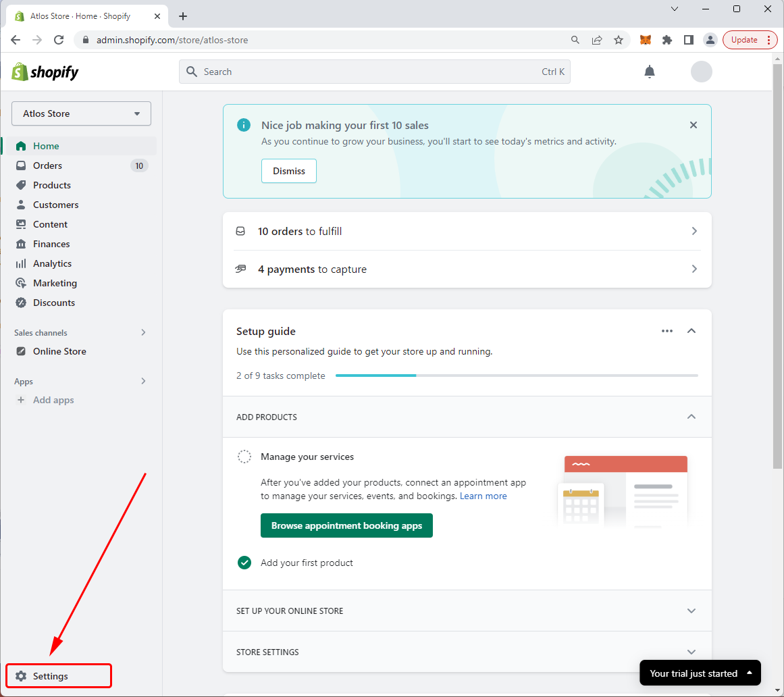Open Setup guide more options menu
This screenshot has height=697, width=784.
pos(667,331)
